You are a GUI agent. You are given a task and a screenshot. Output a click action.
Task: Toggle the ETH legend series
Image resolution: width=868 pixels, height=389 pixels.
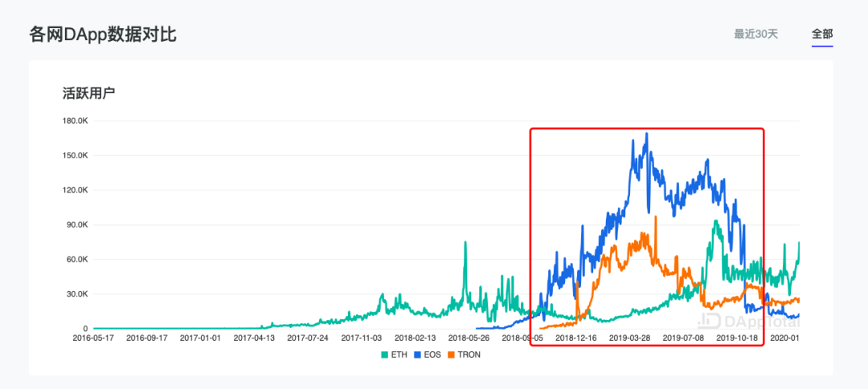[394, 354]
